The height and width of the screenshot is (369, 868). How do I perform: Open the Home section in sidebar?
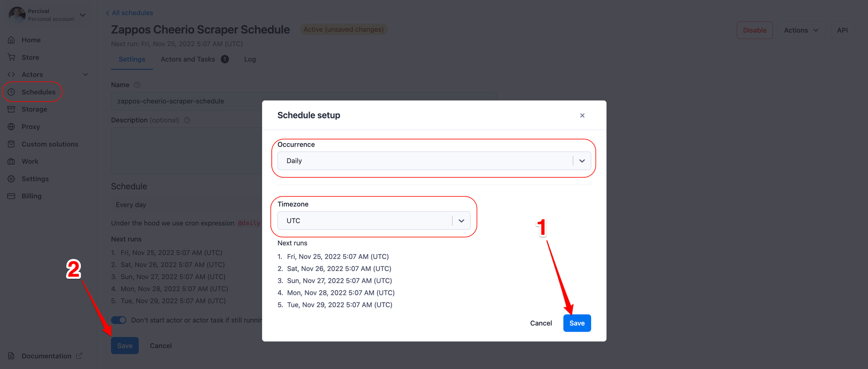tap(30, 39)
